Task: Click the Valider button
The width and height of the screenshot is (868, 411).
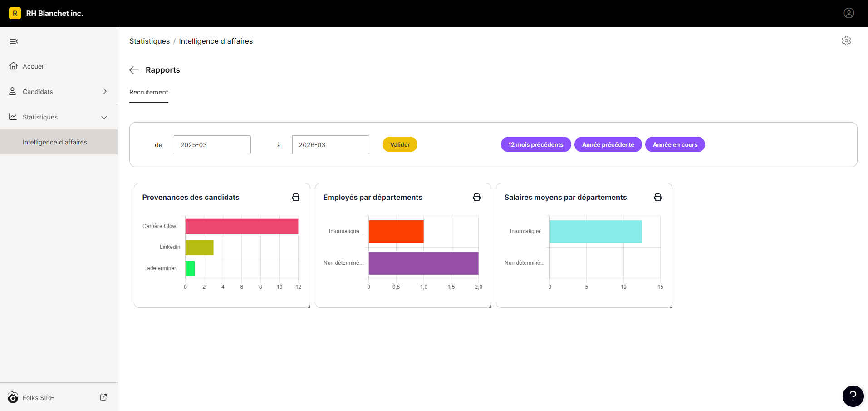Action: pos(400,144)
